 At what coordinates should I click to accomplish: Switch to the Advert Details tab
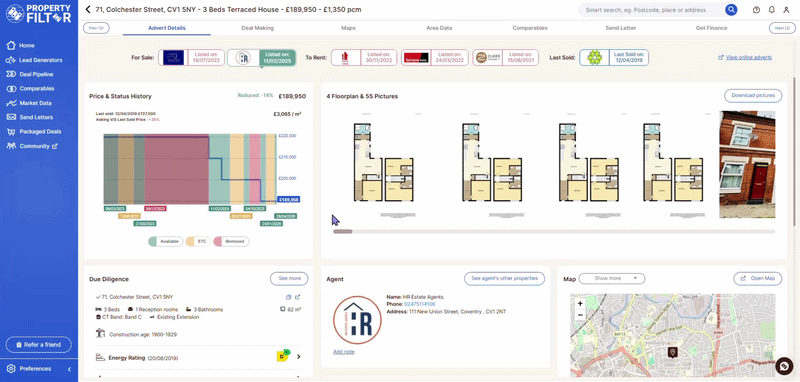[167, 28]
